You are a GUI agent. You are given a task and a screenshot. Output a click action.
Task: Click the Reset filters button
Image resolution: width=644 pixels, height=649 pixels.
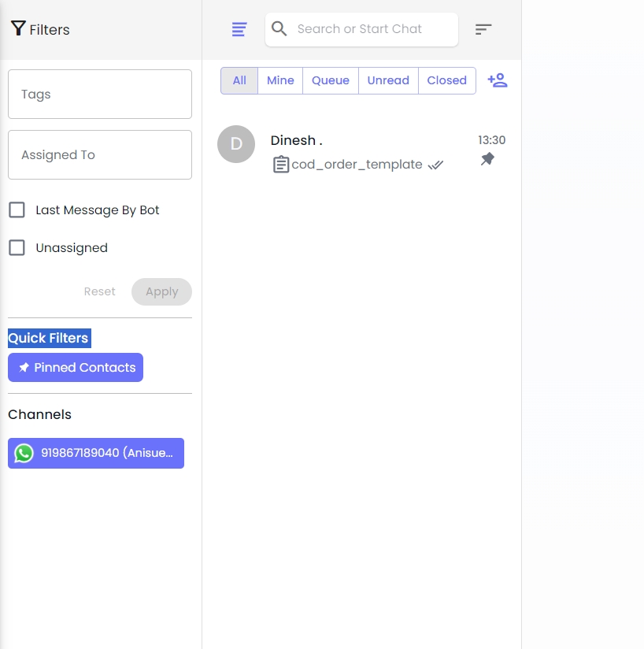click(100, 291)
